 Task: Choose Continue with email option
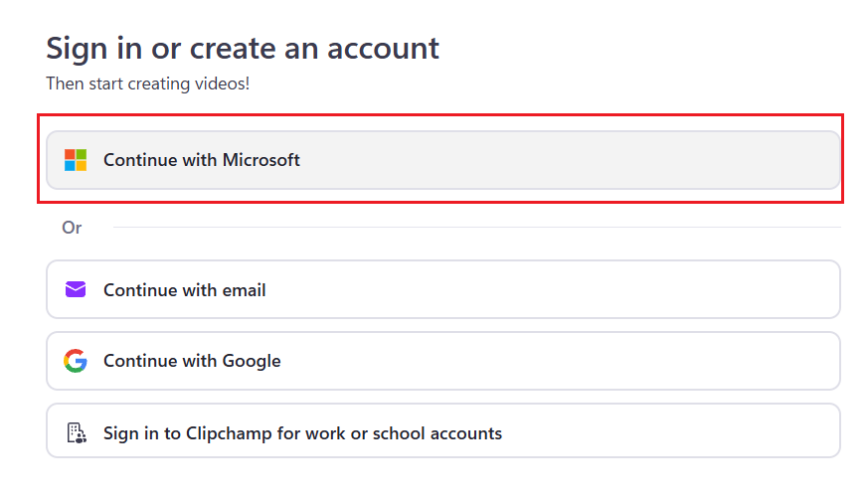pos(442,290)
